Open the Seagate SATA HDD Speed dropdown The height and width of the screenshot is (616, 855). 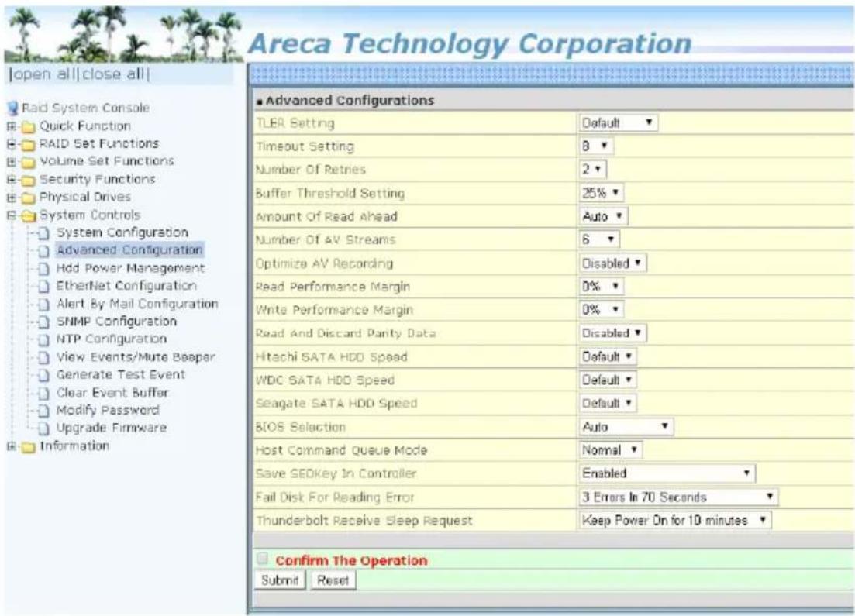tap(608, 404)
